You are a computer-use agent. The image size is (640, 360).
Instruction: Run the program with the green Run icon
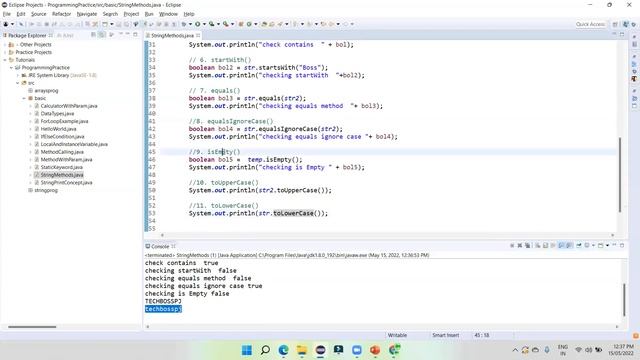(198, 24)
